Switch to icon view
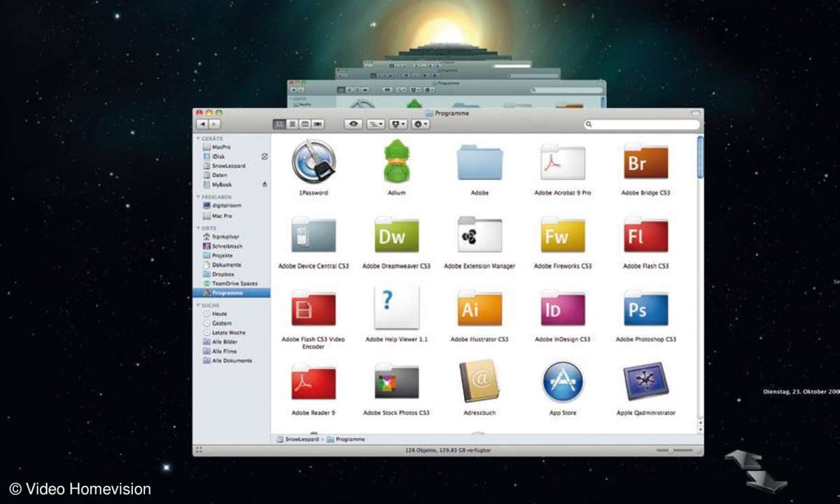 (279, 124)
